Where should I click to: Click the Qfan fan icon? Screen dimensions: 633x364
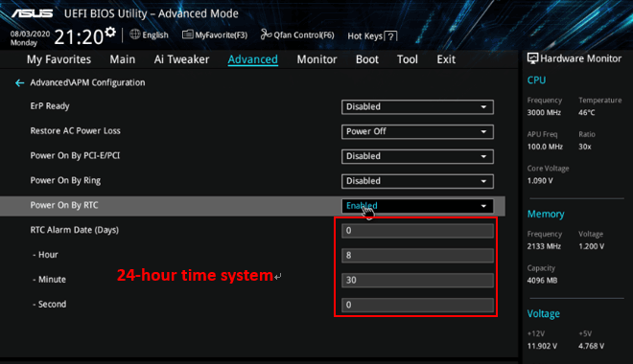(266, 34)
